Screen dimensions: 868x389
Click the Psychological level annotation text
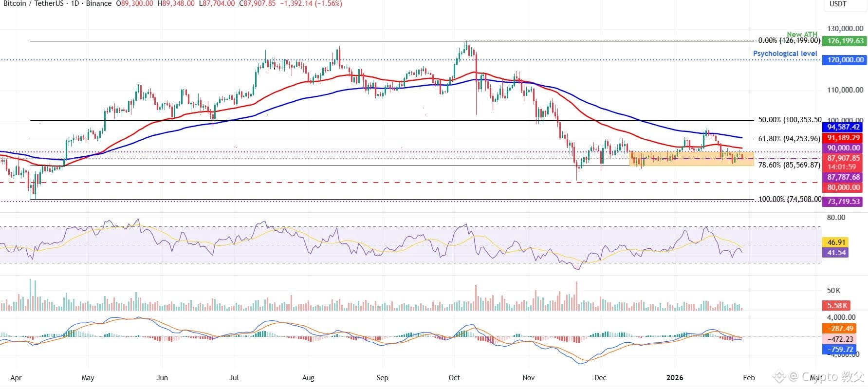click(785, 54)
